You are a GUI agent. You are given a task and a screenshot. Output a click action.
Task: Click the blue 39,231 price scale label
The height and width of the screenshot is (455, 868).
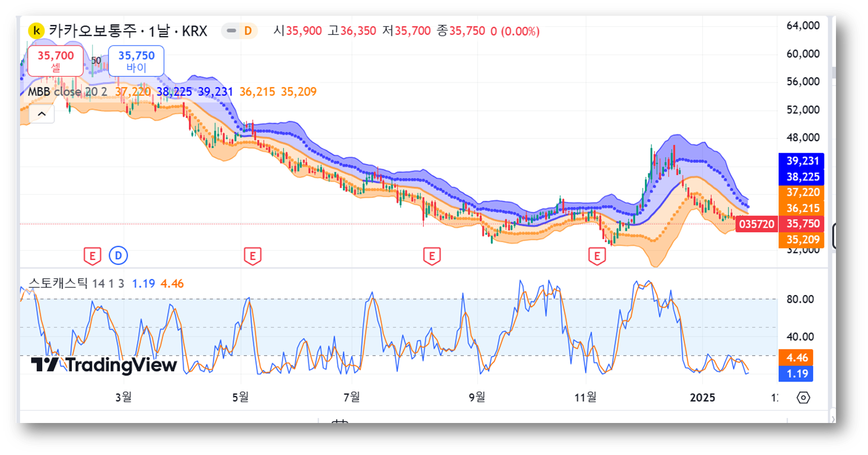[x=802, y=161]
